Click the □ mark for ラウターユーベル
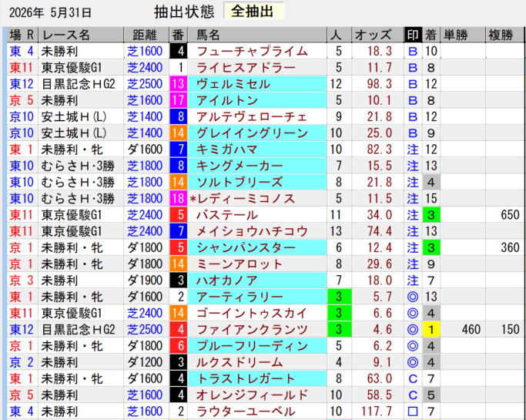The image size is (526, 420). [413, 412]
